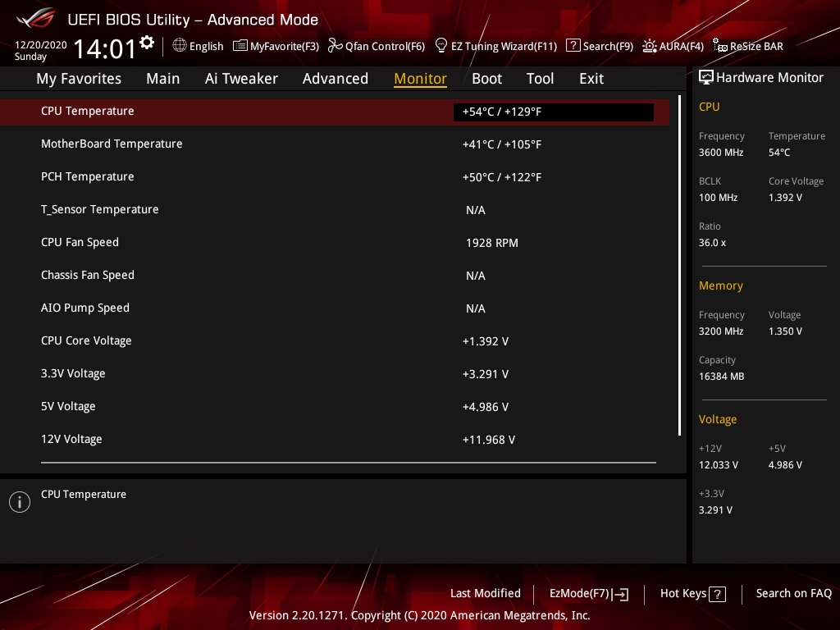The image size is (840, 630).
Task: Click 3200 MHz memory frequency
Action: click(721, 331)
